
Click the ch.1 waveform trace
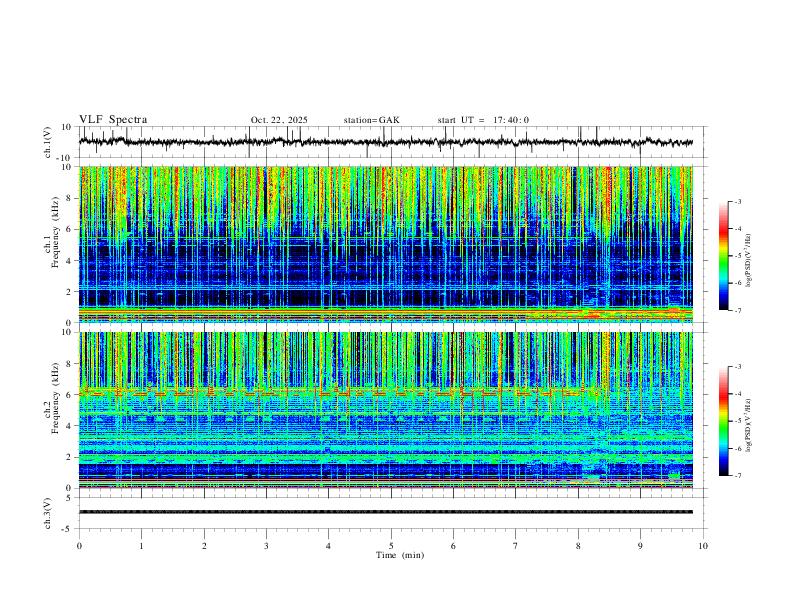385,142
